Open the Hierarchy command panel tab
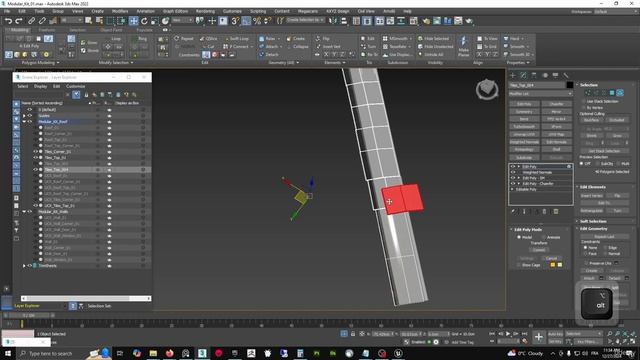Viewport: 640px width, 360px height. tap(534, 75)
